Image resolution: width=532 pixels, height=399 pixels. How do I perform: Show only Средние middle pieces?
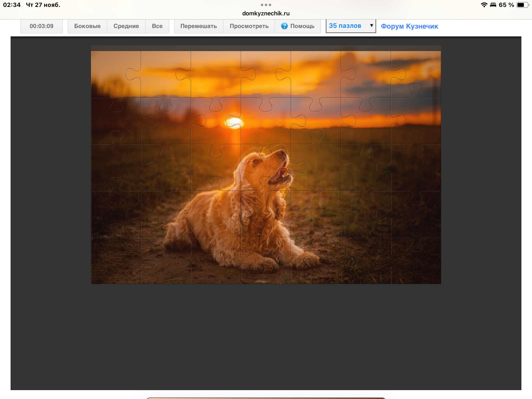(126, 26)
